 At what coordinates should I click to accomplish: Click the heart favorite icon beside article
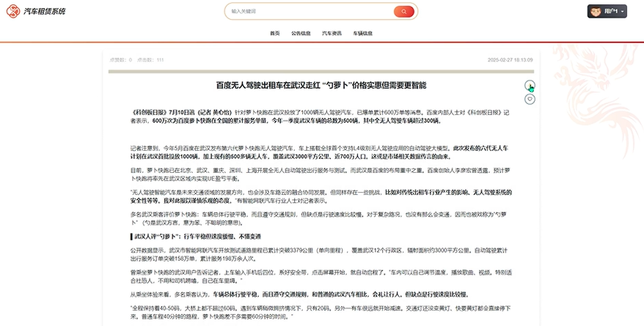tap(530, 99)
